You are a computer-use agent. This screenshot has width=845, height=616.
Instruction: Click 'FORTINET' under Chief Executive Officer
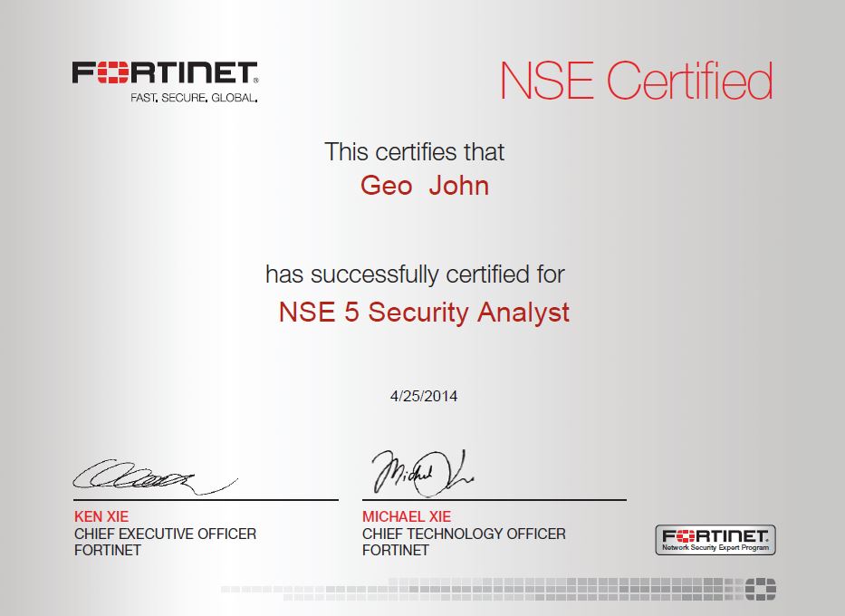(108, 550)
